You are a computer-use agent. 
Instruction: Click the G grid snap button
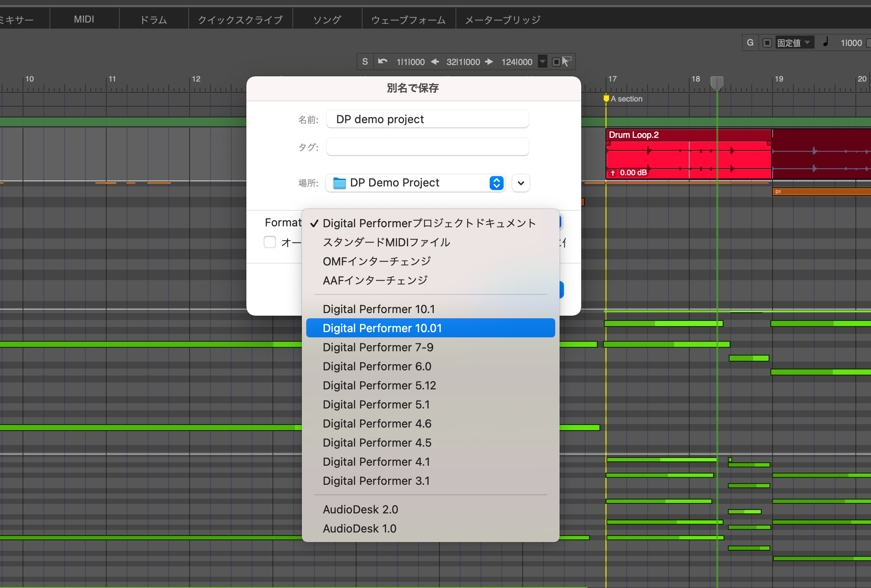750,42
